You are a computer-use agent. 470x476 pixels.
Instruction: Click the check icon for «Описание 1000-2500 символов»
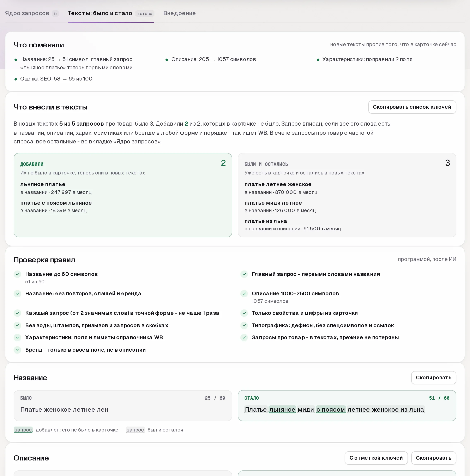pos(244,294)
